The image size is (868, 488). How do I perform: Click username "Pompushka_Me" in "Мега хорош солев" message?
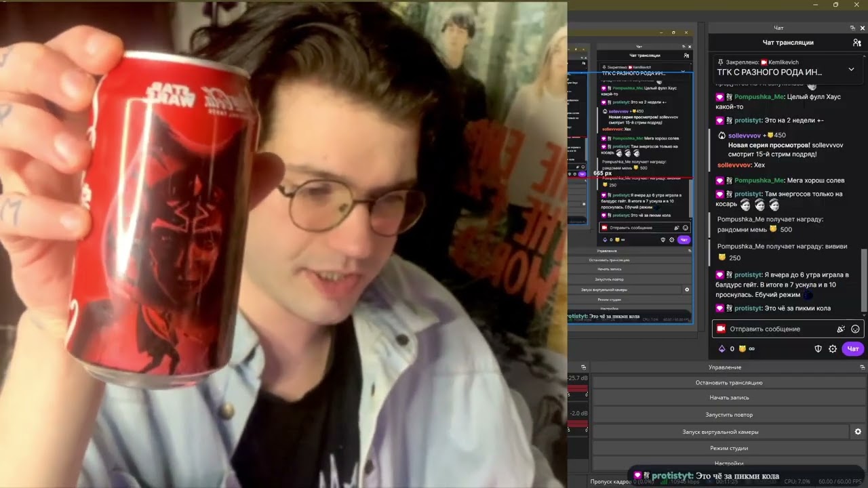[x=759, y=180]
